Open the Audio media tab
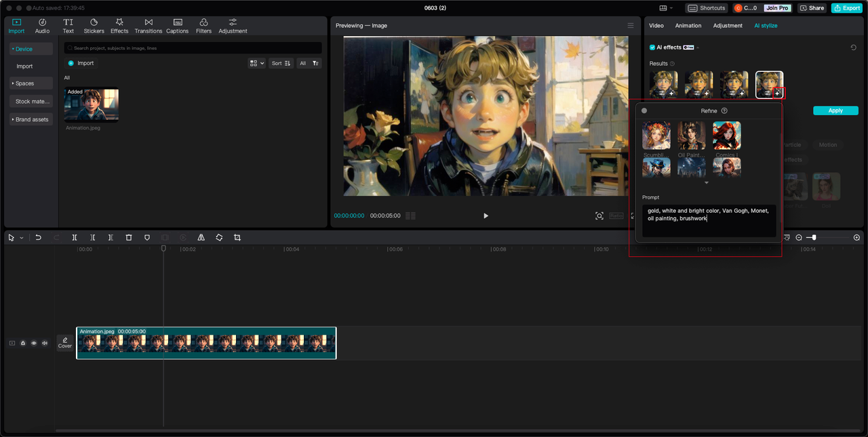868x437 pixels. (42, 26)
